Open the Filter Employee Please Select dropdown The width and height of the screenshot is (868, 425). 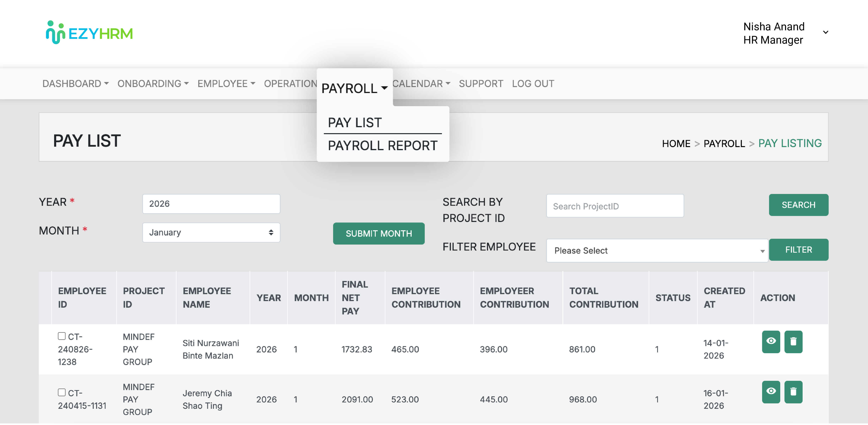656,250
